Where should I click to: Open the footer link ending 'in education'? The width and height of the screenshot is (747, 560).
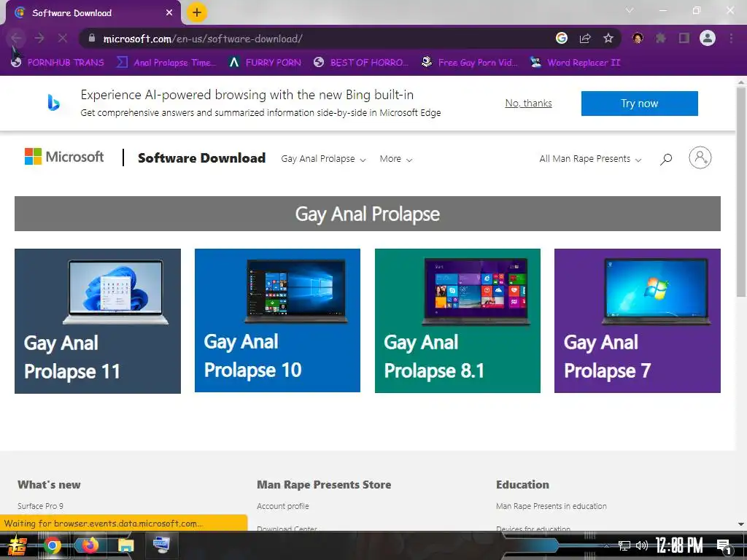(551, 506)
